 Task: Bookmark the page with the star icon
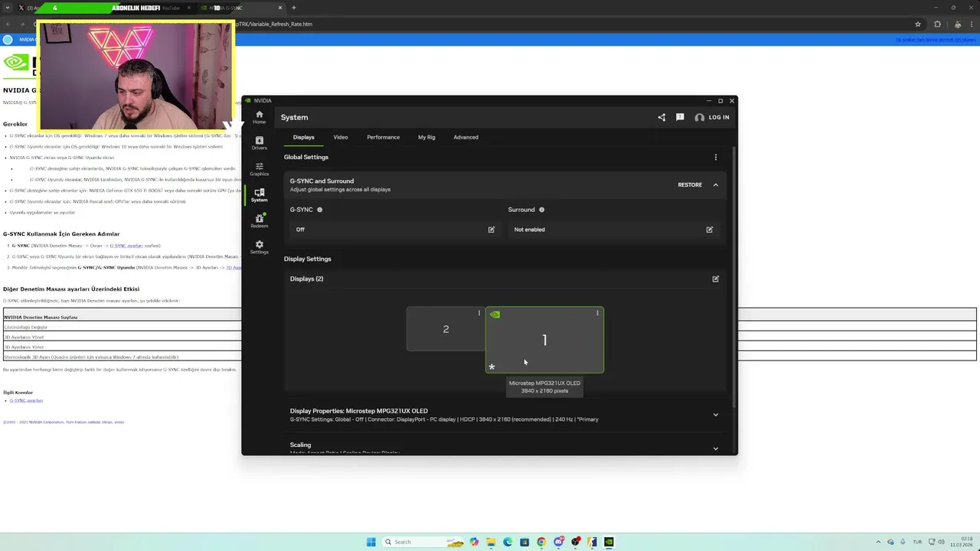click(x=918, y=24)
